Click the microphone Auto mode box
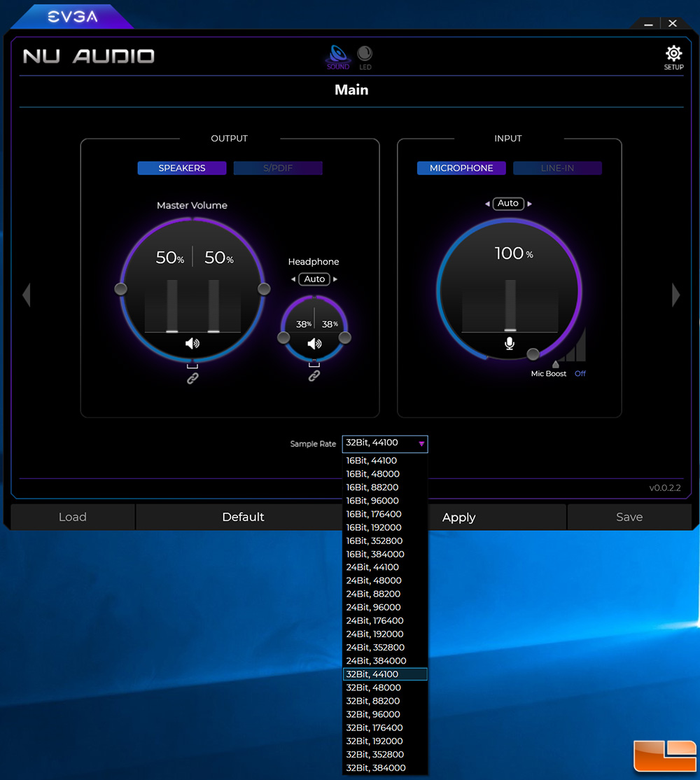 click(508, 204)
